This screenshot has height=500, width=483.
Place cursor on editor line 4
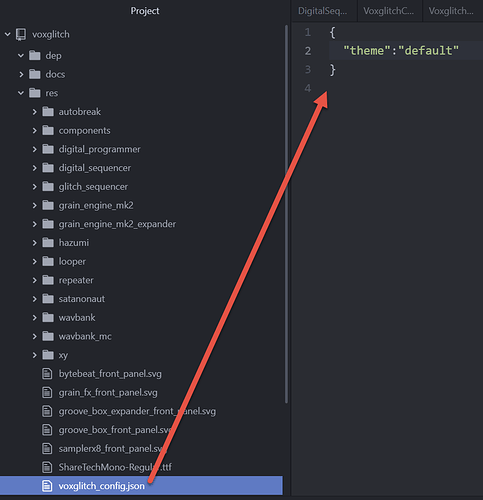387,88
